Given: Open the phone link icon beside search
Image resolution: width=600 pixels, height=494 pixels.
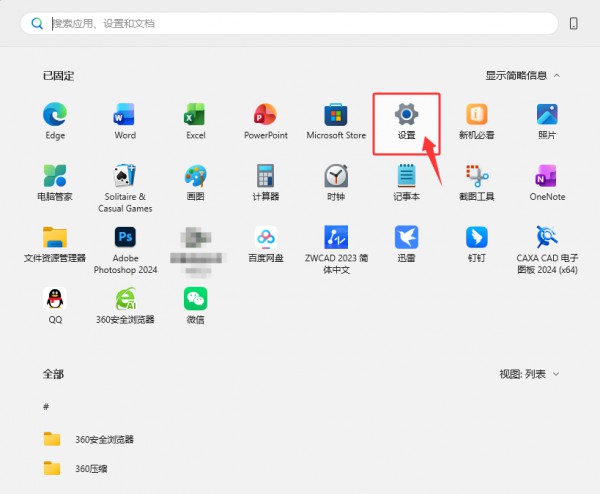Looking at the screenshot, I should coord(573,23).
